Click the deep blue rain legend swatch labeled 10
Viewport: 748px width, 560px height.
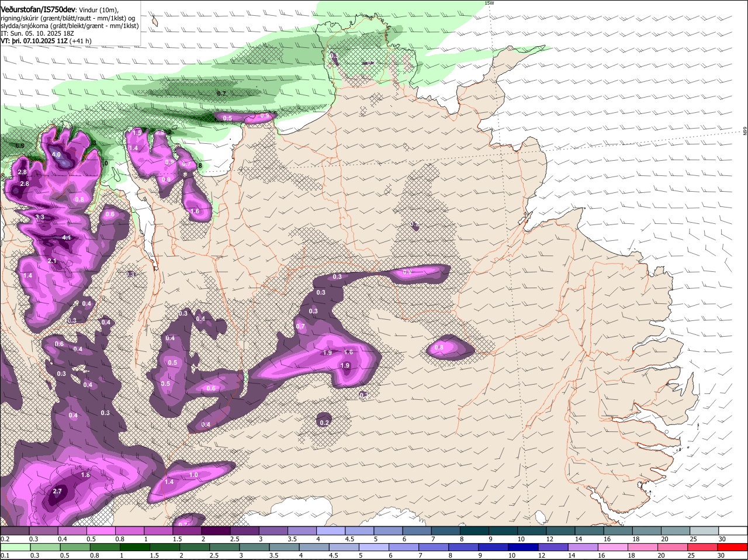523,547
